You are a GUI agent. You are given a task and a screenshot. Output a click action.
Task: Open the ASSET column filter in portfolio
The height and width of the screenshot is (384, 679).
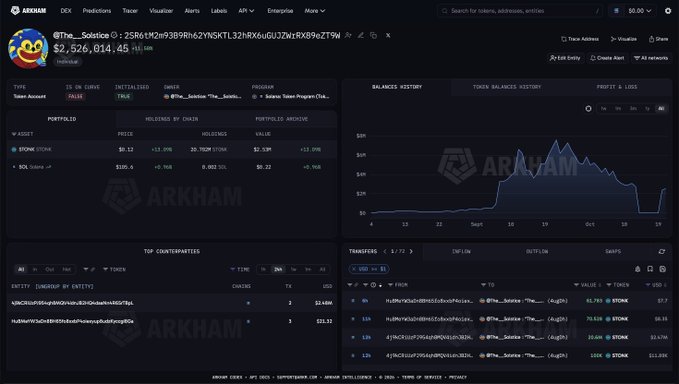22,134
